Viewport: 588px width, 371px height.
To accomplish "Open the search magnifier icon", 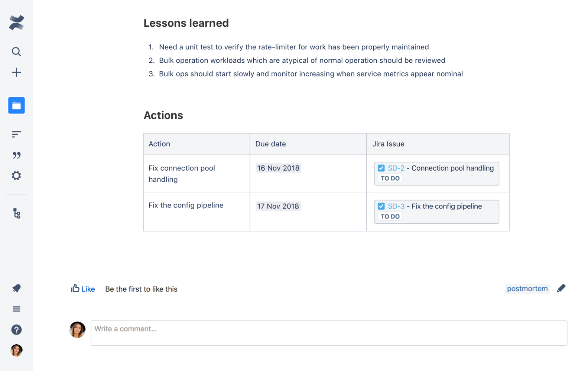I will point(16,52).
